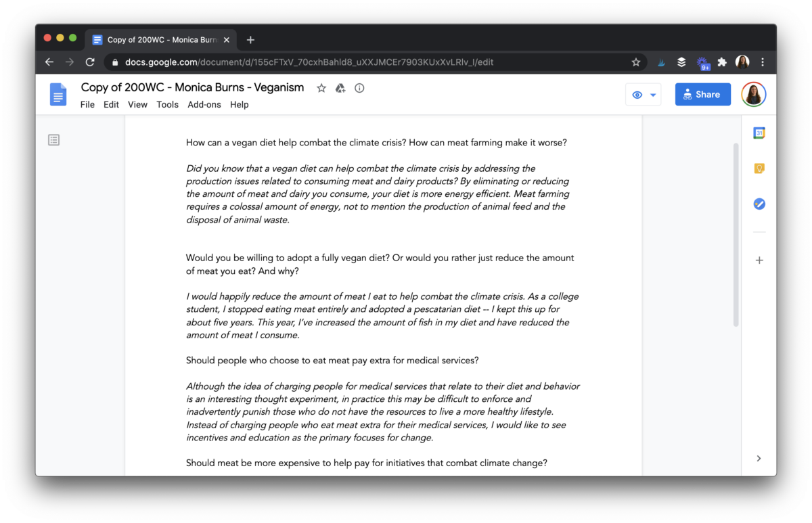This screenshot has height=523, width=812.
Task: Open the Chrome extensions puzzle icon
Action: point(721,62)
